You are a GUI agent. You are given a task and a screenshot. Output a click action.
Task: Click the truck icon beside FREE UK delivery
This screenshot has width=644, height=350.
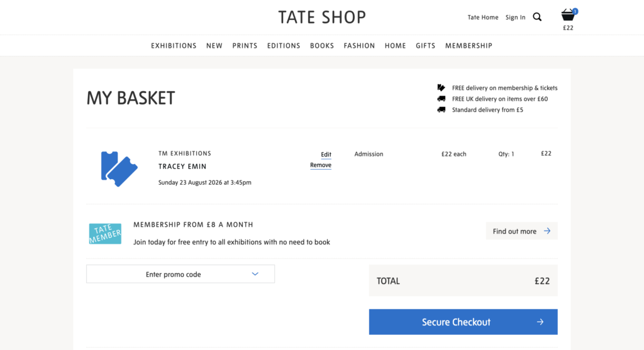pos(441,99)
